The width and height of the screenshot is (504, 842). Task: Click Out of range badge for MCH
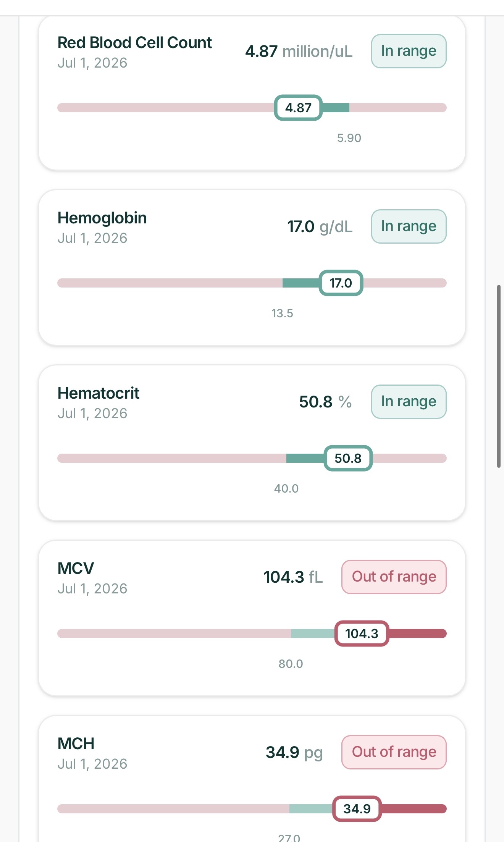click(x=394, y=752)
